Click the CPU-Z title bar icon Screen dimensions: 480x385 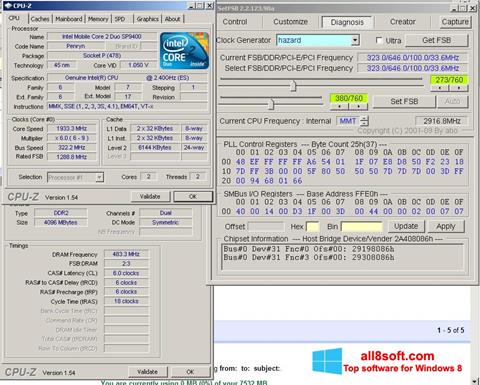coord(8,6)
